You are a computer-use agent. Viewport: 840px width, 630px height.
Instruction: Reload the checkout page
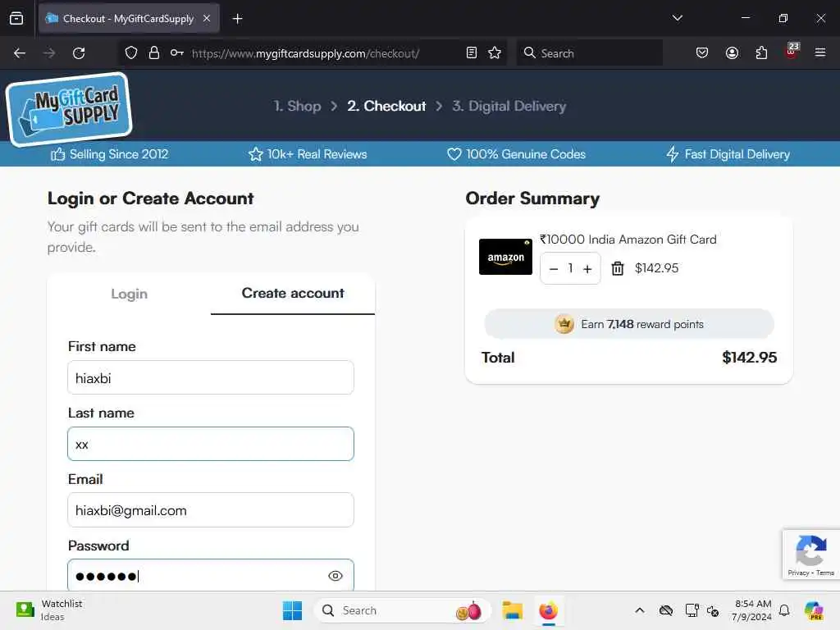[x=79, y=53]
